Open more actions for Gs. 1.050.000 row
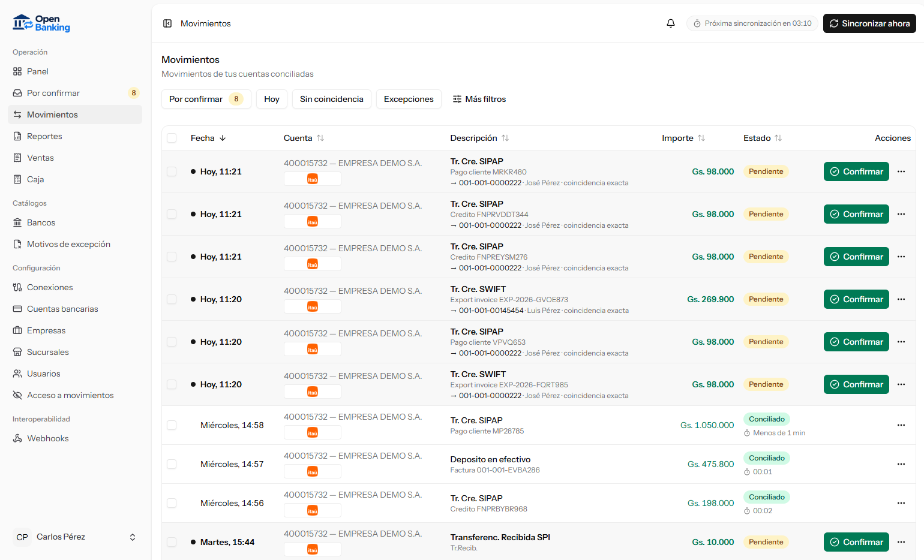The height and width of the screenshot is (560, 924). [x=901, y=425]
